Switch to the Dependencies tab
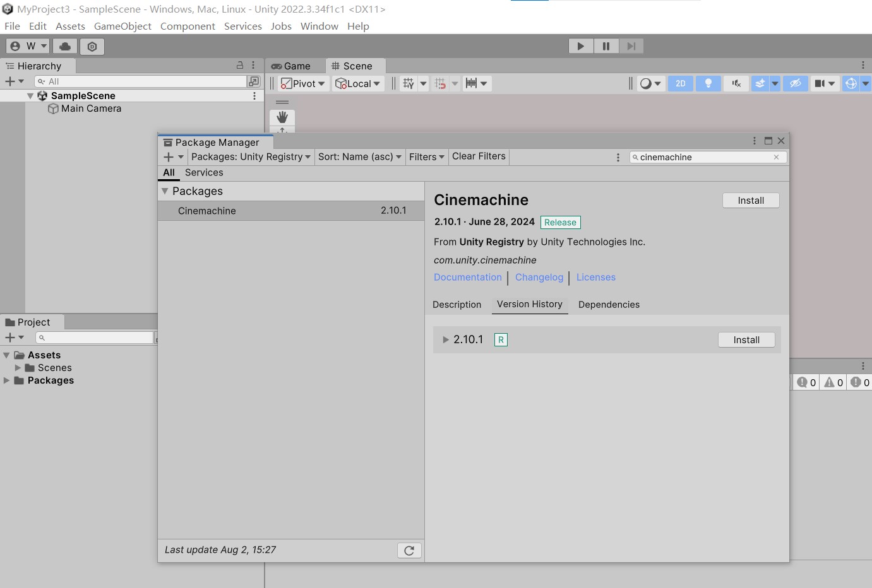The width and height of the screenshot is (872, 588). [x=608, y=305]
